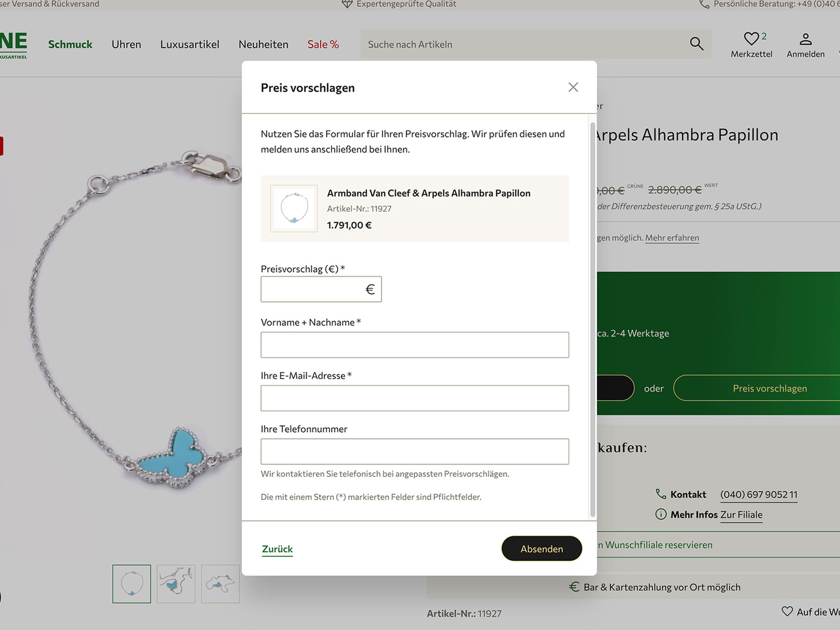Click the Telefonnummer input field
The height and width of the screenshot is (630, 840).
pos(414,451)
